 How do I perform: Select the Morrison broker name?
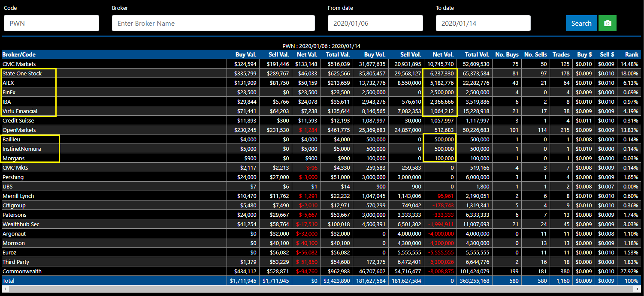click(x=14, y=243)
